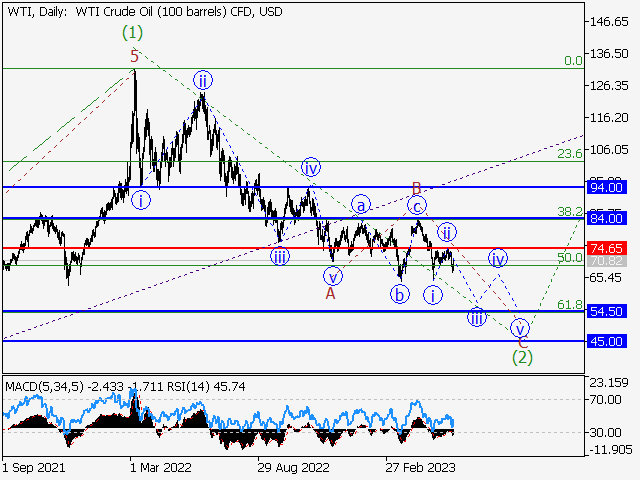Viewport: 640px width, 480px height.
Task: Select the blue 45.00 level tag
Action: (607, 341)
